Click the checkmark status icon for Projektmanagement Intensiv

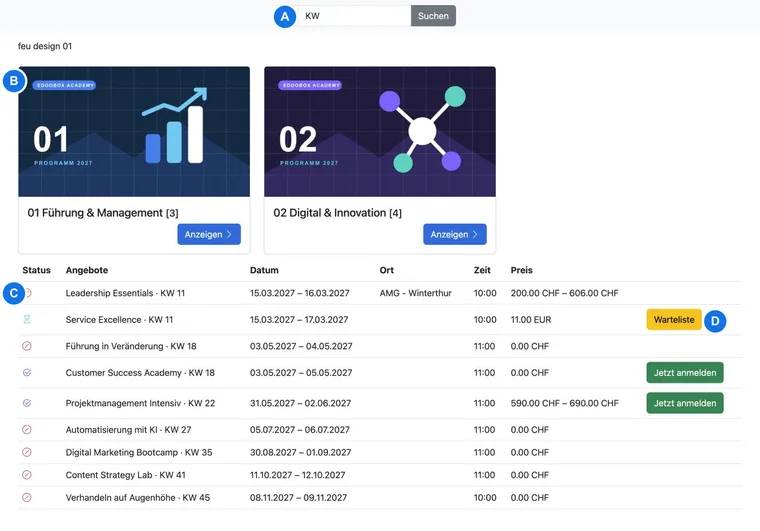coord(27,403)
